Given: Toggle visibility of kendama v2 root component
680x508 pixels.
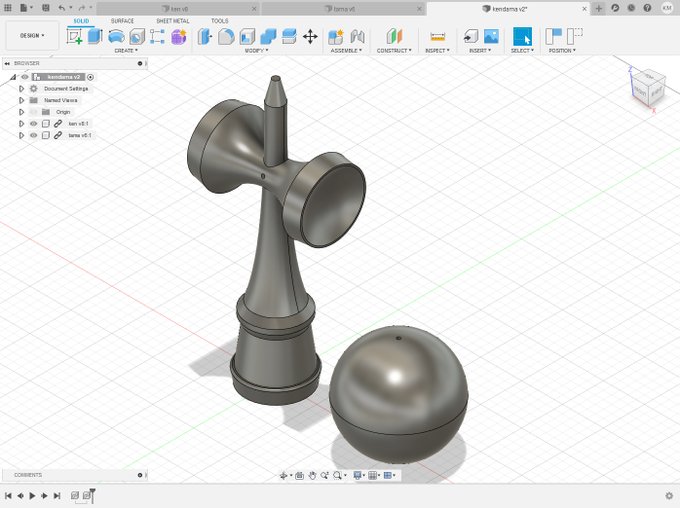Looking at the screenshot, I should [x=25, y=77].
